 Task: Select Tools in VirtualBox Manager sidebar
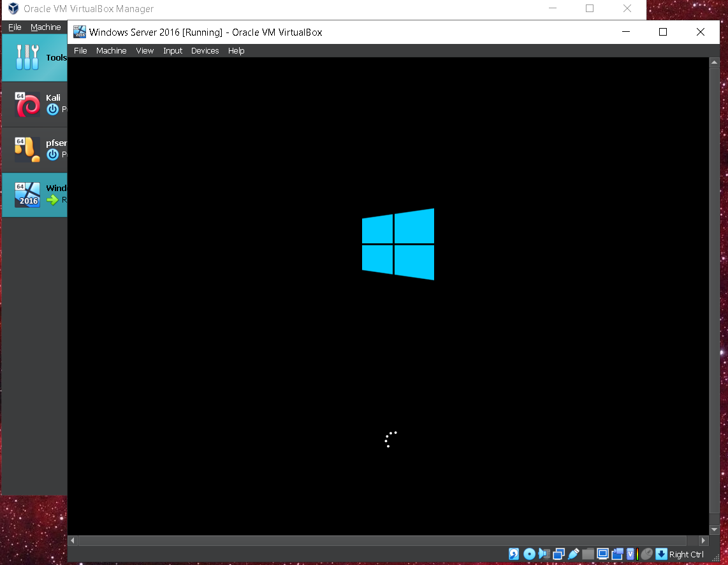(x=35, y=57)
